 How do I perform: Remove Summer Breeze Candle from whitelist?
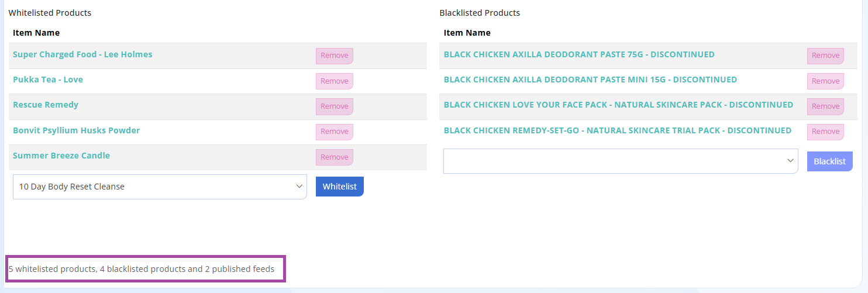(335, 157)
